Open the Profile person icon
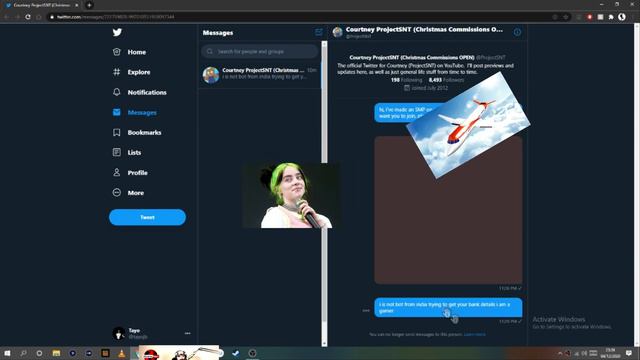 click(x=117, y=172)
